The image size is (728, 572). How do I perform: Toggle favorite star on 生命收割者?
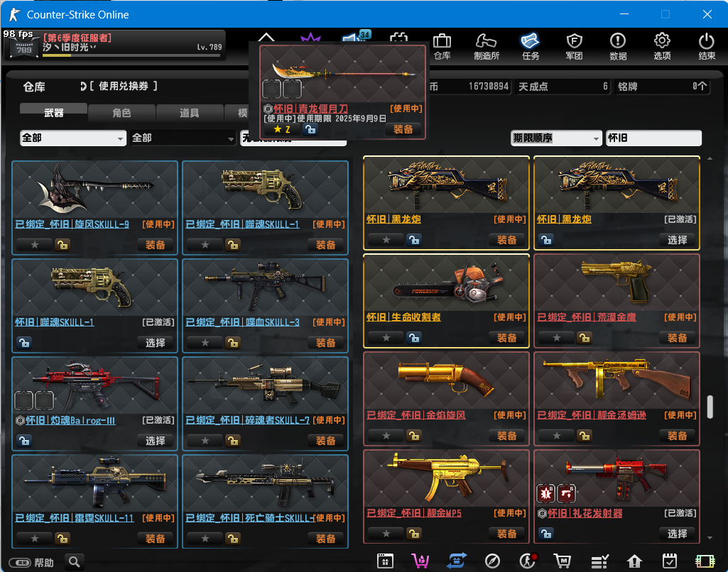(386, 338)
